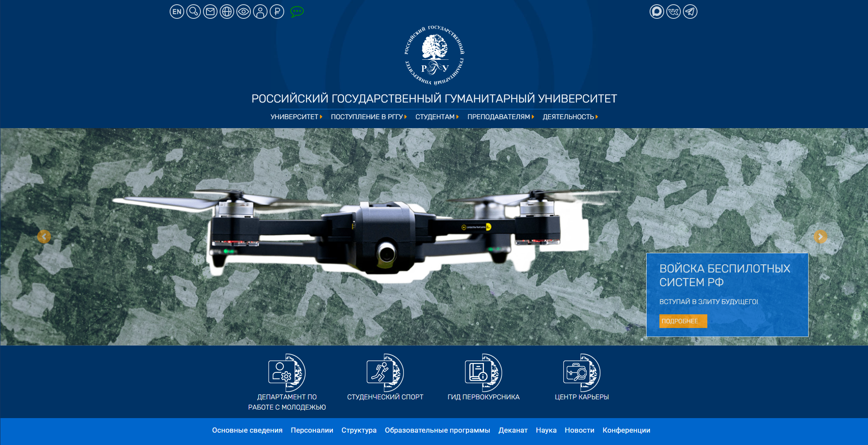Expand arrow next to ПРЕПОДАВАТЕЛЯМ

point(533,117)
